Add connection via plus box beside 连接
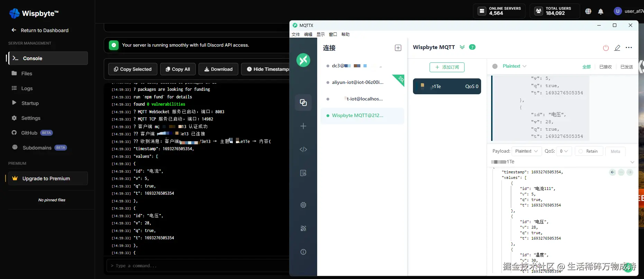 coord(398,48)
